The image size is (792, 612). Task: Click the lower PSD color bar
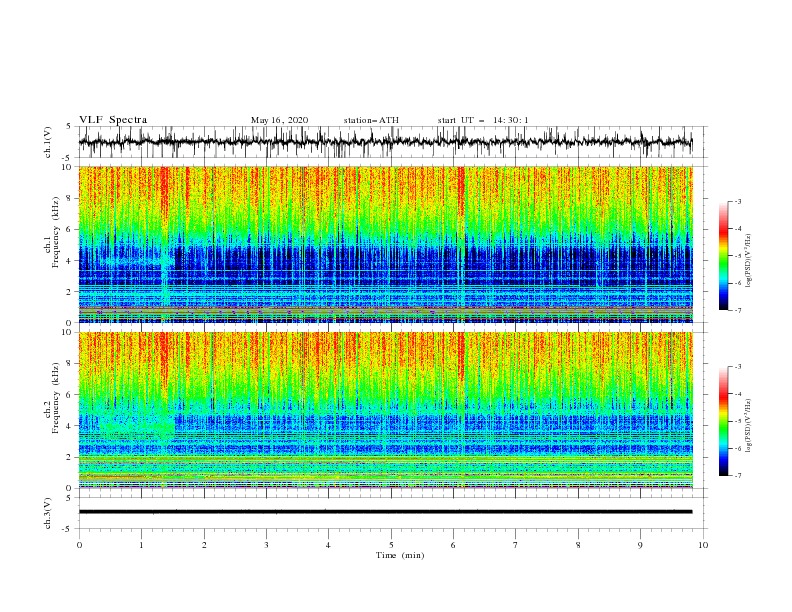click(x=723, y=421)
